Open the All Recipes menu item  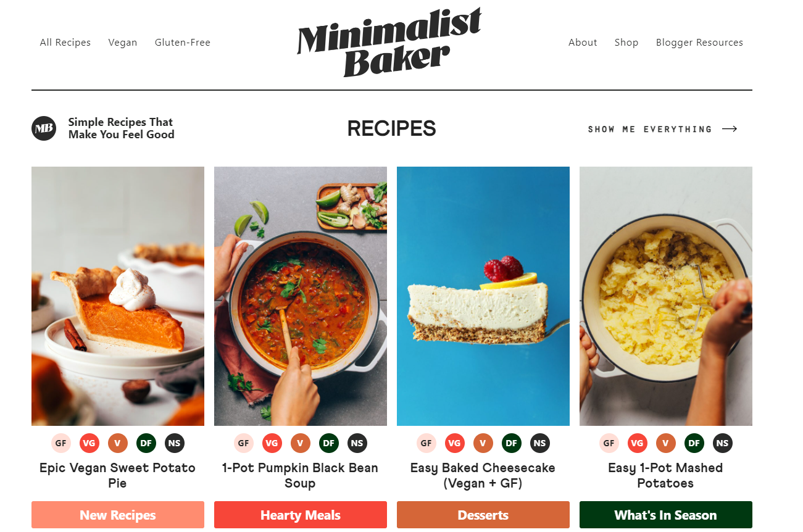(65, 43)
